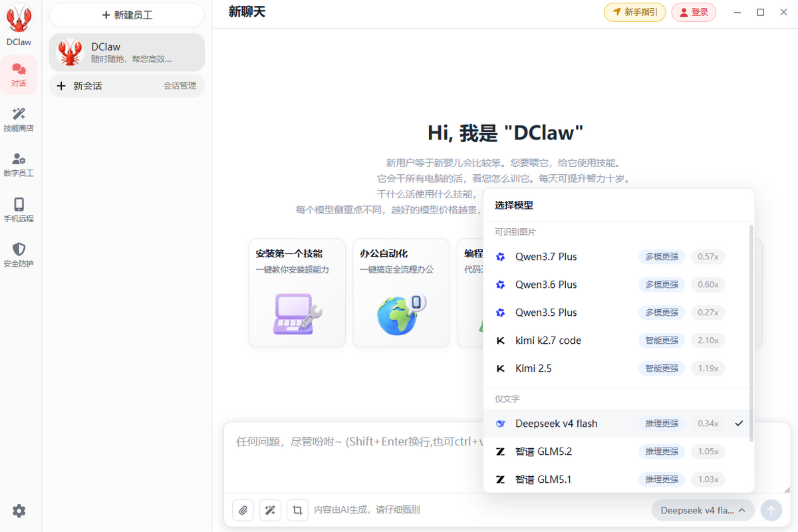The height and width of the screenshot is (532, 798).
Task: Choose Qwen3.5 Plus from model list
Action: (x=619, y=313)
